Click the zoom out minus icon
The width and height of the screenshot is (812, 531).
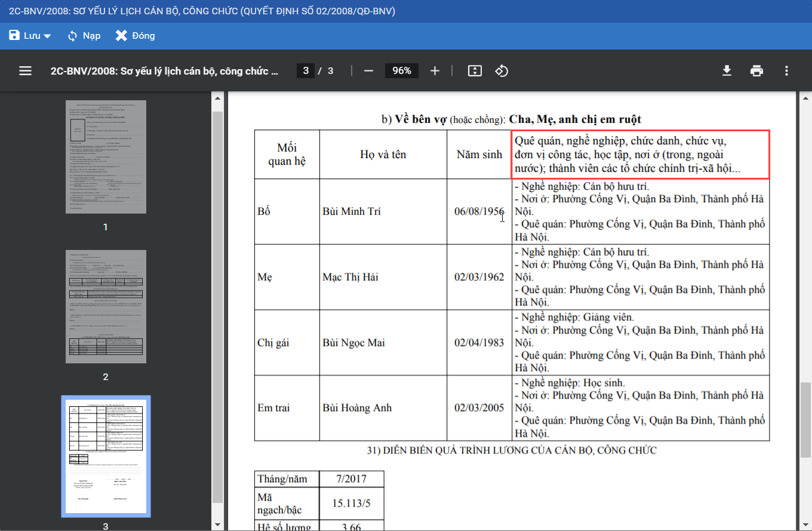(368, 71)
